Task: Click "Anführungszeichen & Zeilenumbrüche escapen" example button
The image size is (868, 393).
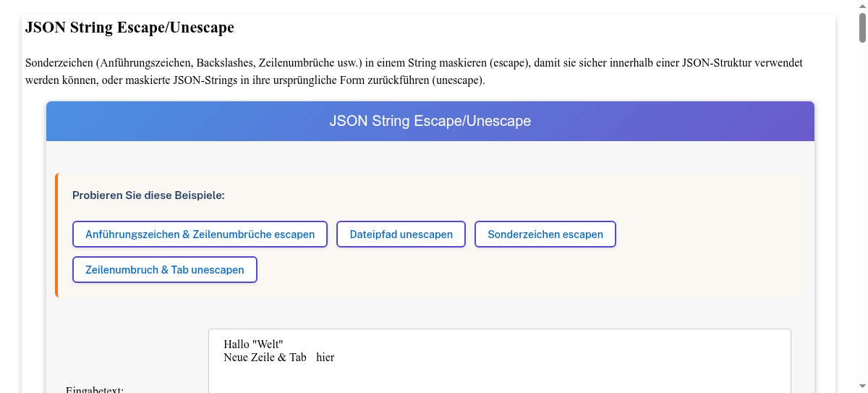Action: point(200,234)
